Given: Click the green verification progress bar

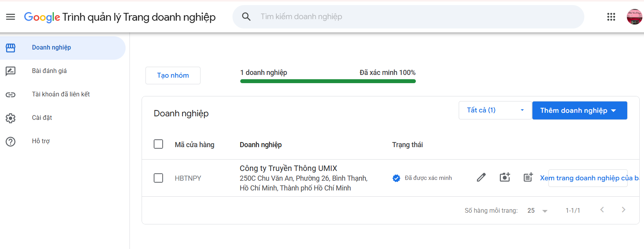Looking at the screenshot, I should point(328,81).
